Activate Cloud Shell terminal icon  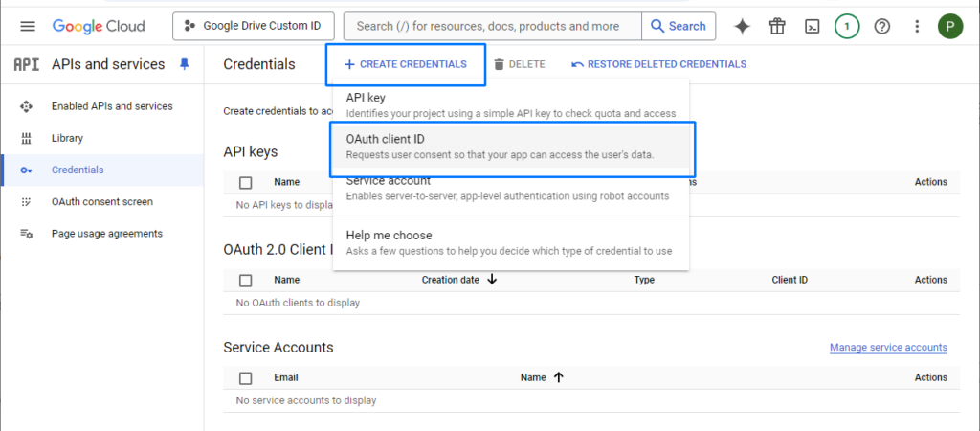coord(812,26)
